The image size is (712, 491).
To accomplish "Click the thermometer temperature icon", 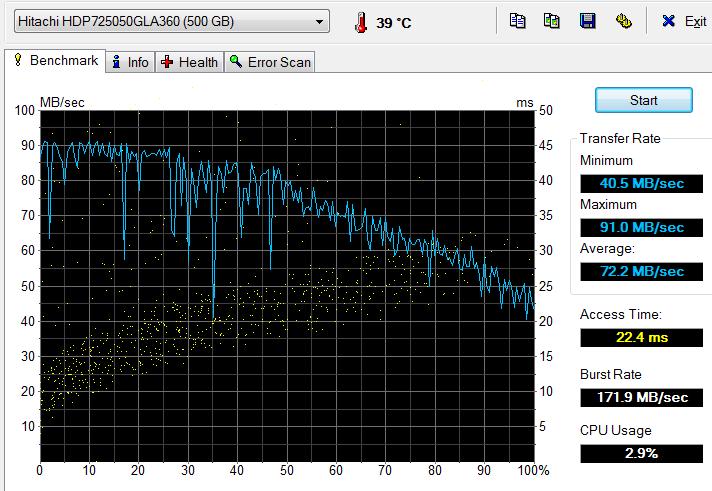I will 361,22.
